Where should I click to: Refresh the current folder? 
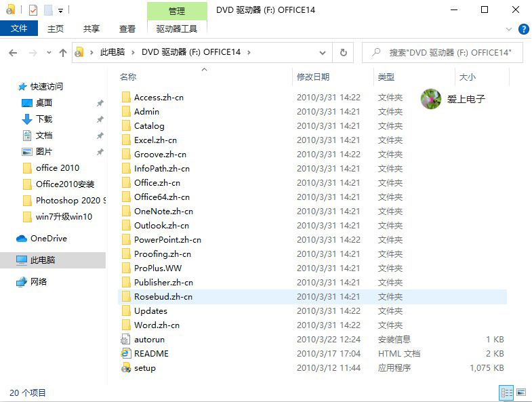tap(344, 53)
